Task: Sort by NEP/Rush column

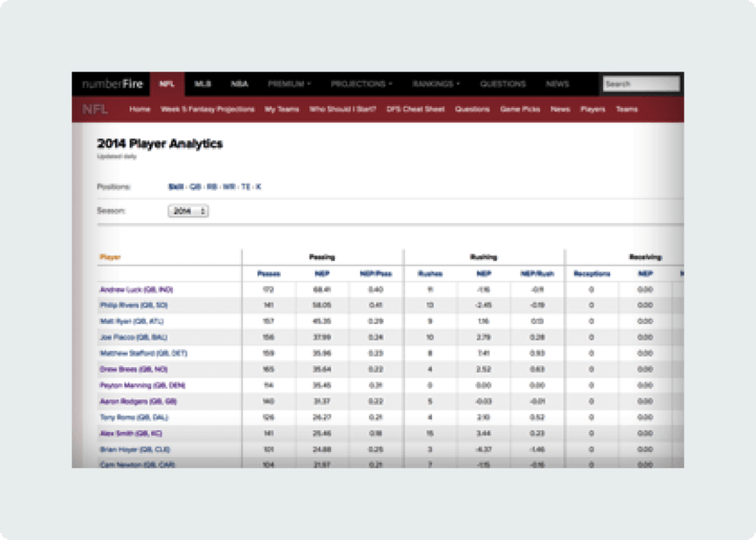Action: [x=537, y=274]
